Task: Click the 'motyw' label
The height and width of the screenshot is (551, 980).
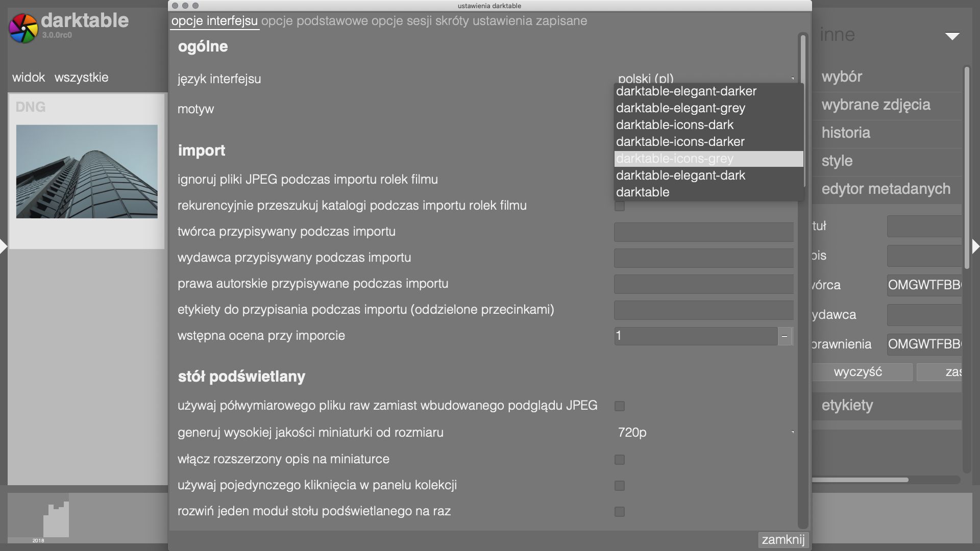Action: coord(196,109)
